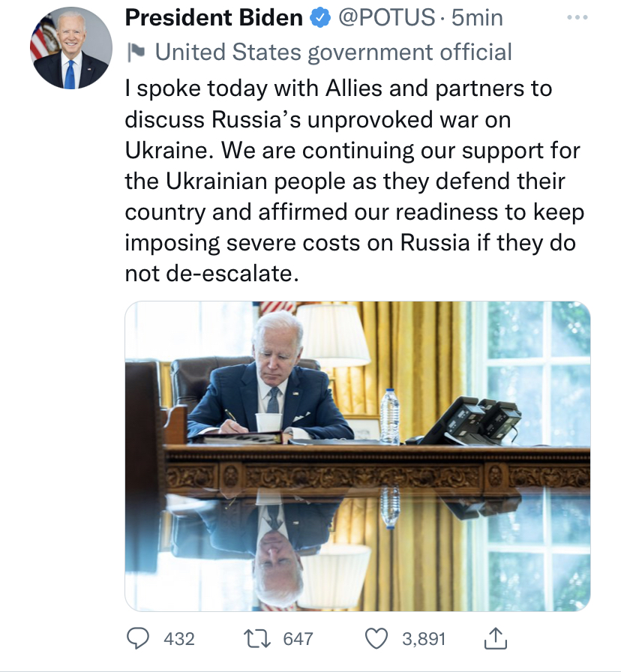Image resolution: width=621 pixels, height=672 pixels.
Task: Click the government official flag icon
Action: (136, 52)
